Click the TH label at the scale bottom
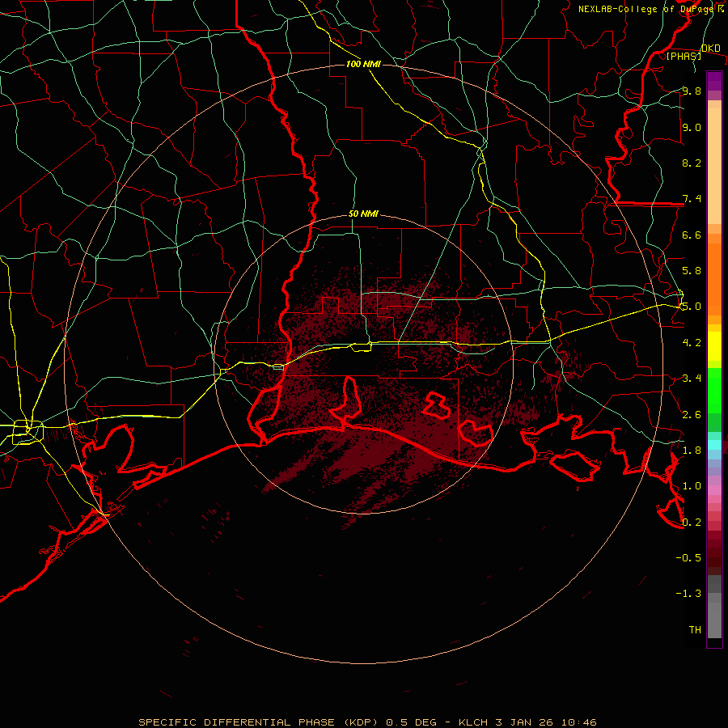The height and width of the screenshot is (728, 728). (x=695, y=630)
